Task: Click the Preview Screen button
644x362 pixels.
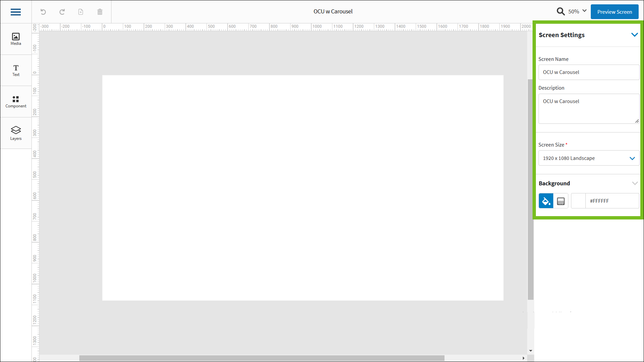Action: (x=615, y=12)
